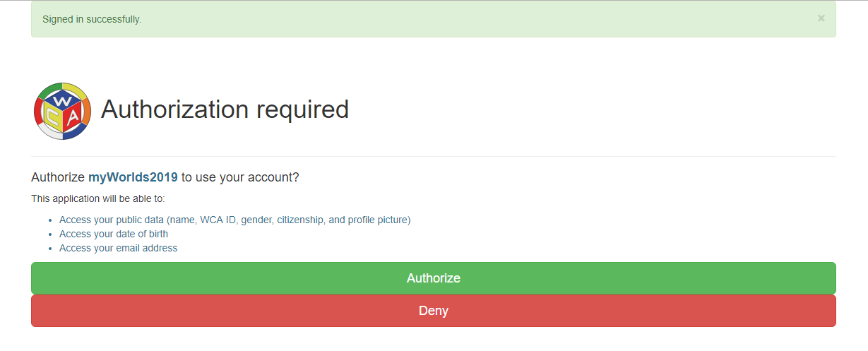Click the divider line under the heading
Screen dimensions: 868x351
pyautogui.click(x=434, y=156)
